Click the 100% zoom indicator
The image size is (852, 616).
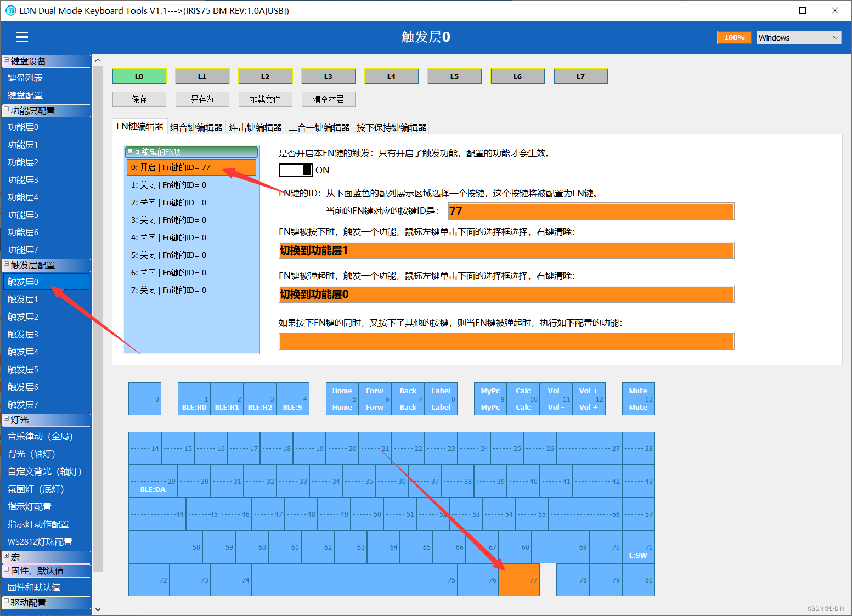[735, 37]
